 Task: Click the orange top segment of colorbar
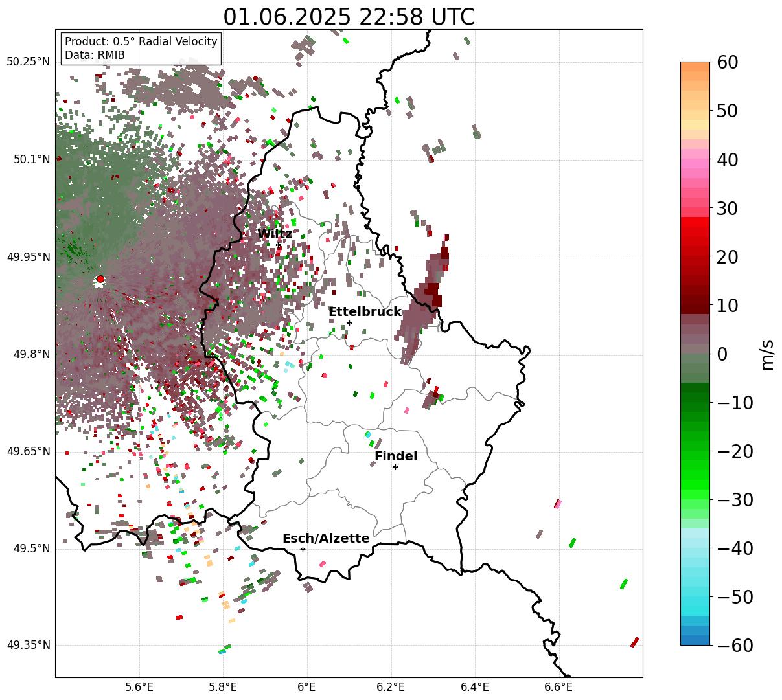[695, 67]
